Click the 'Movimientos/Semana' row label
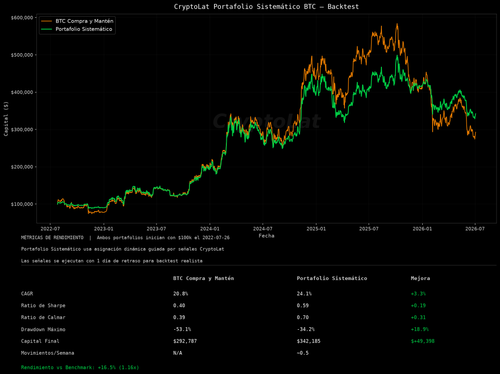This screenshot has width=500, height=374. click(x=47, y=353)
